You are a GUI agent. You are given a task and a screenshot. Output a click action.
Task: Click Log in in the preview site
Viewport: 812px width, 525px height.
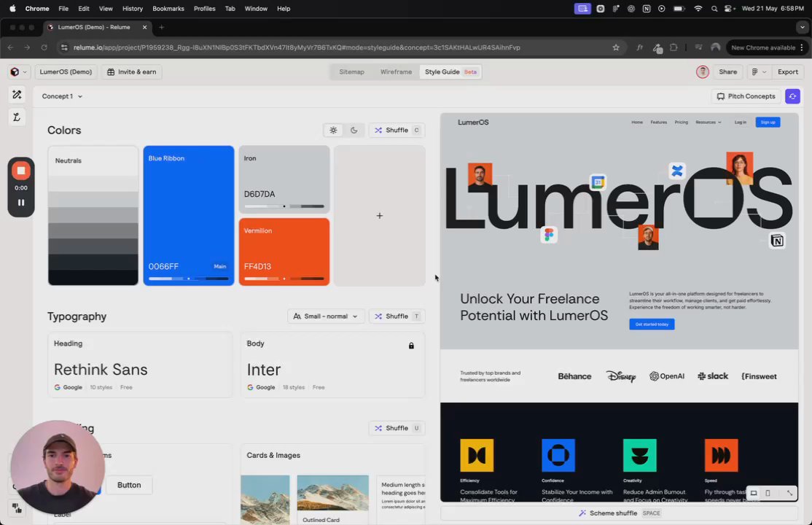tap(740, 122)
